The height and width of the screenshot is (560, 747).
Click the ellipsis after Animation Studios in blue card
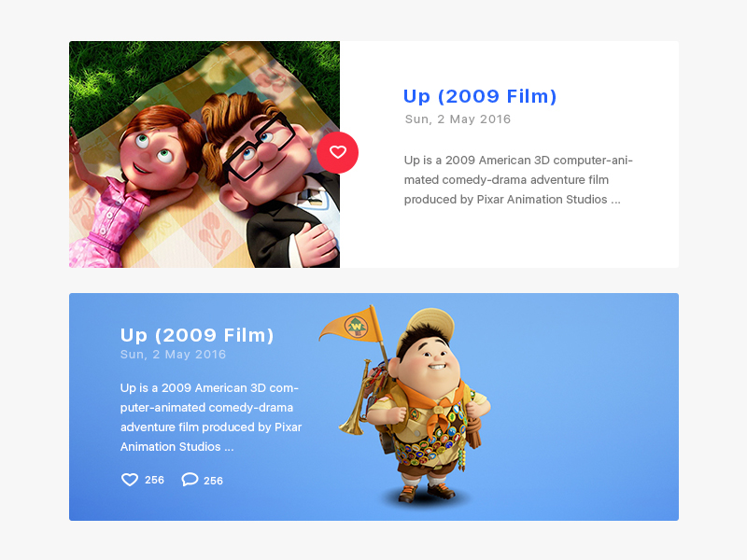point(229,448)
